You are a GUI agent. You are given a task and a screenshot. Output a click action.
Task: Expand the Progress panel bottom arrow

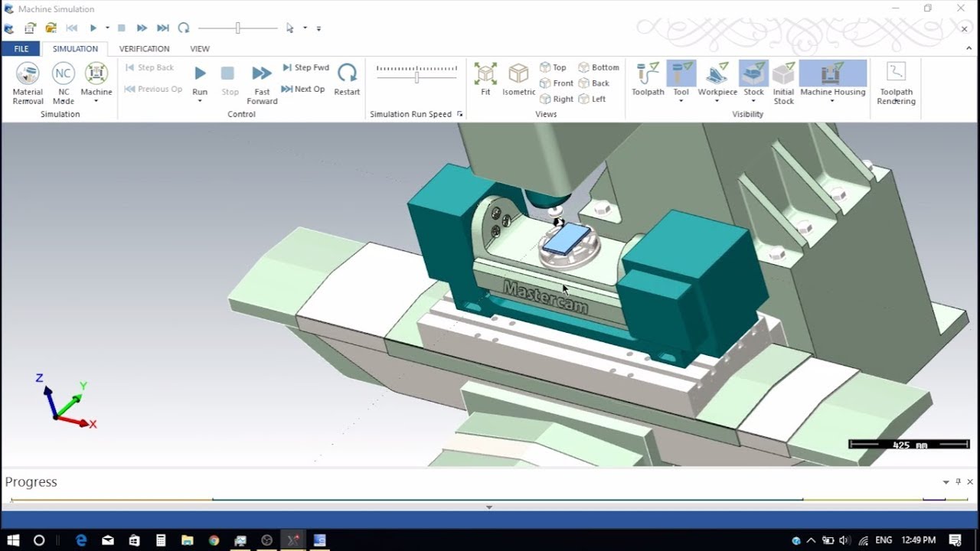tap(489, 507)
